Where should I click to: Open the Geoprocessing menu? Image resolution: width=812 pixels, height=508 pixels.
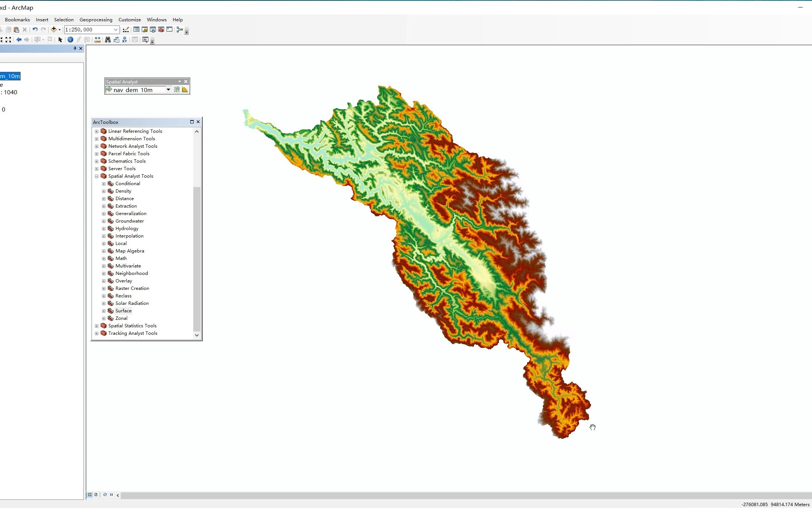(96, 20)
